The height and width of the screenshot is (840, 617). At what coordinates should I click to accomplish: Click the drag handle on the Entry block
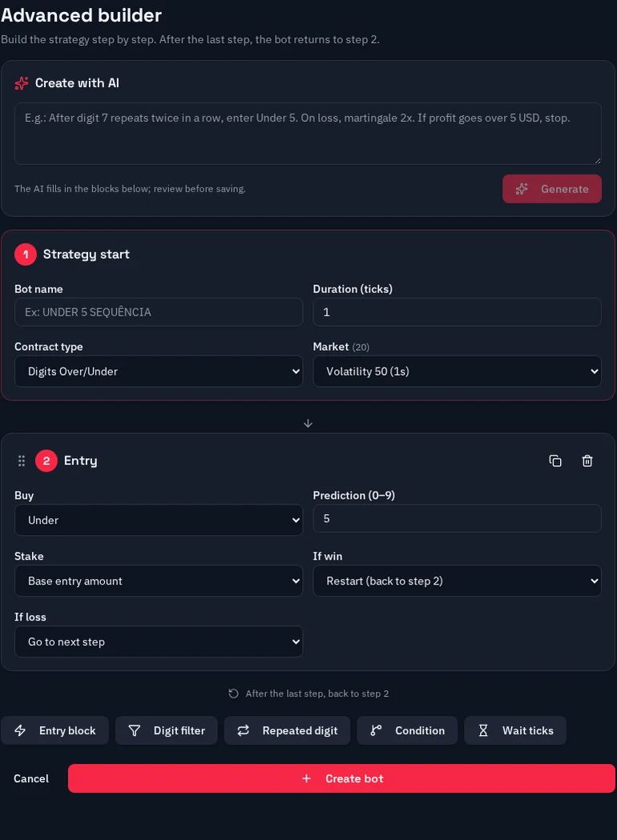(22, 460)
